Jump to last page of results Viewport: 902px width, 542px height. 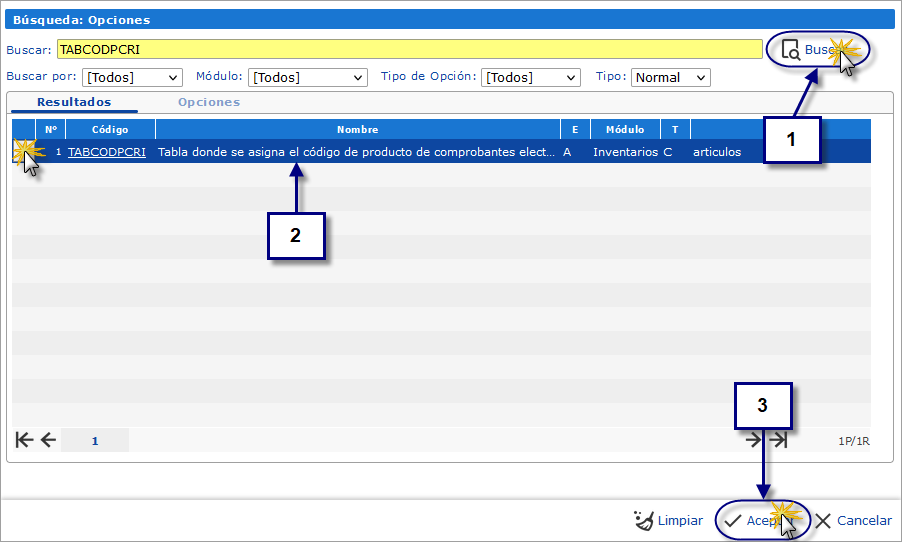coord(779,440)
